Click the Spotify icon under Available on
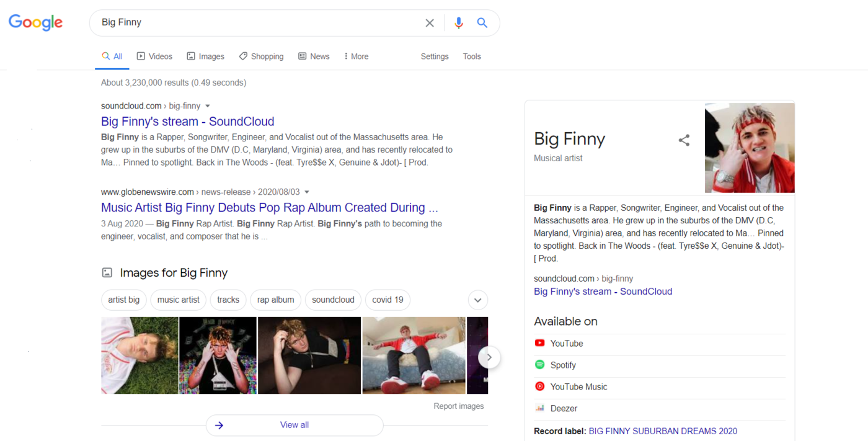The width and height of the screenshot is (868, 441). [539, 365]
